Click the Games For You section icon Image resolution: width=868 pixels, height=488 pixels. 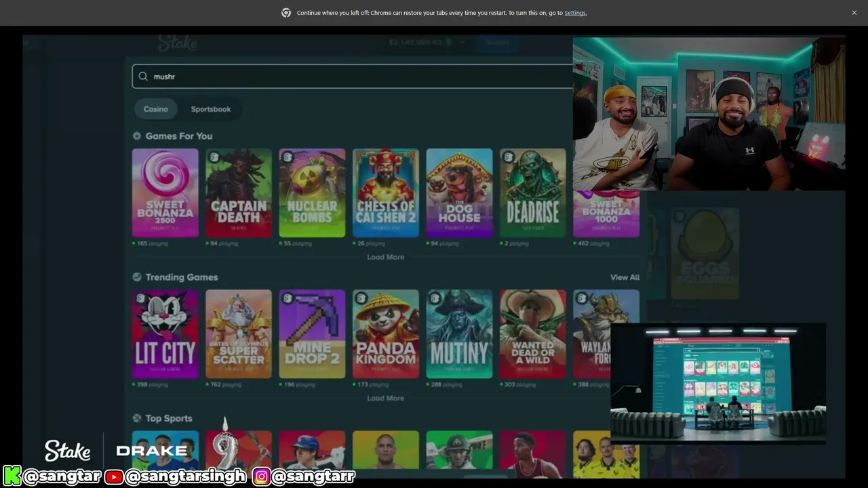click(137, 136)
